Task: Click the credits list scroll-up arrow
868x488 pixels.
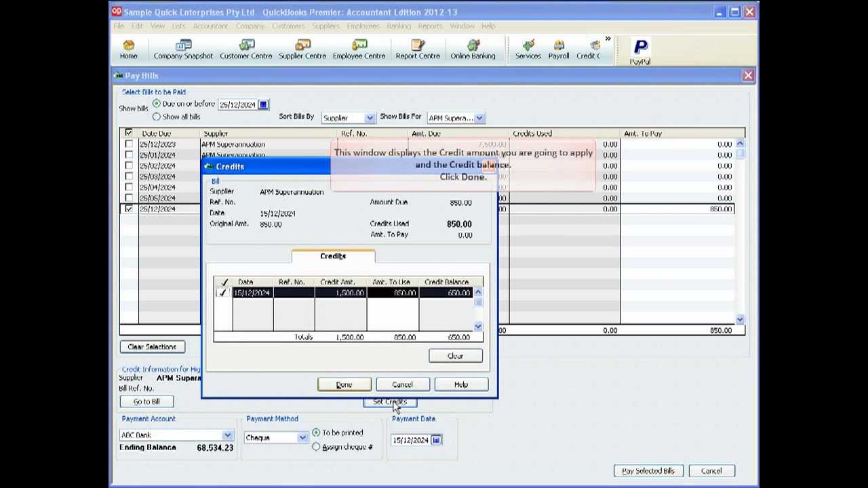Action: coord(478,292)
